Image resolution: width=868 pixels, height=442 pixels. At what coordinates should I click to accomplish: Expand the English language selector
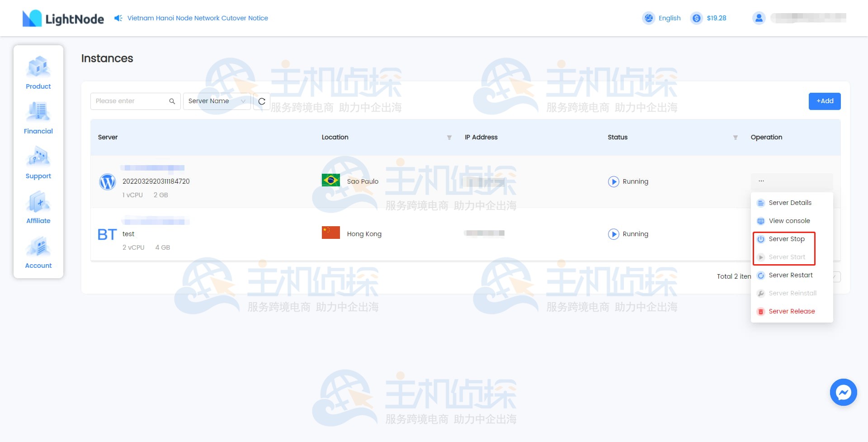661,18
